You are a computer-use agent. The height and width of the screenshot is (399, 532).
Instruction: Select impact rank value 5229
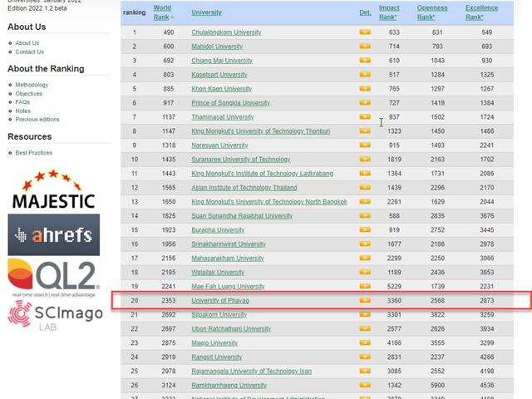(394, 287)
